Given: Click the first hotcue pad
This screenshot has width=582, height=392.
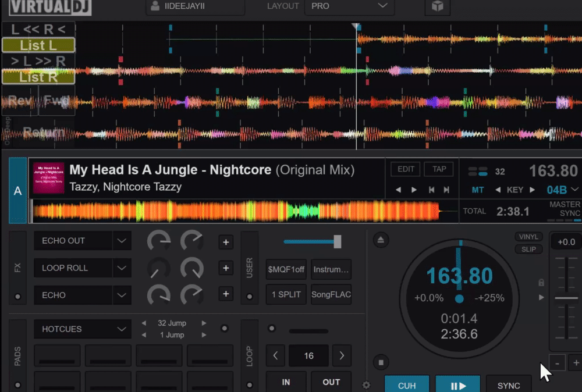Looking at the screenshot, I should 57,355.
